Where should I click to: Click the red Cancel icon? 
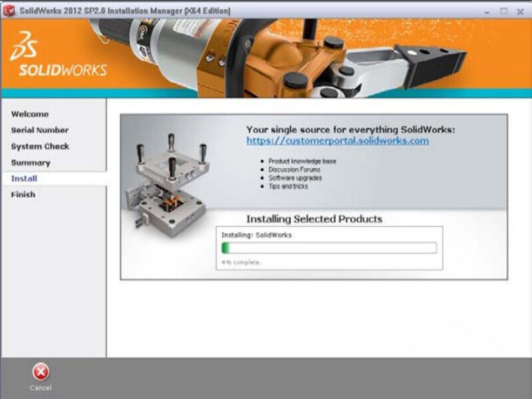pos(41,372)
